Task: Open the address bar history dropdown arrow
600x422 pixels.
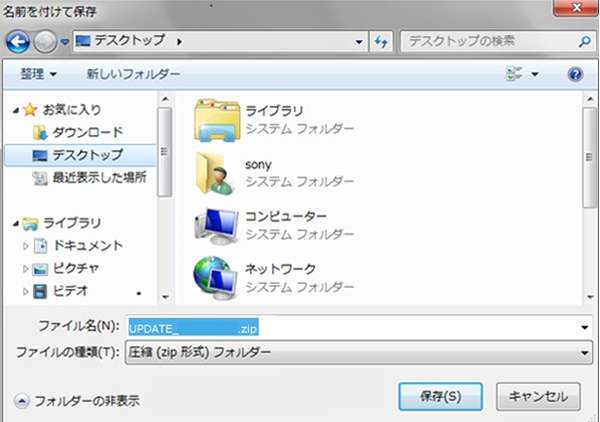Action: 360,43
